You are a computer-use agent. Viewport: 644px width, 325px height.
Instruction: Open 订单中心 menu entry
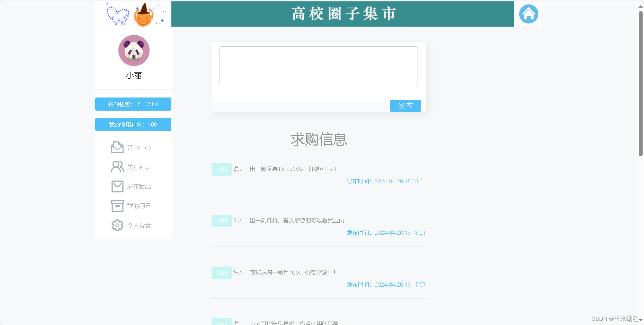coord(139,148)
